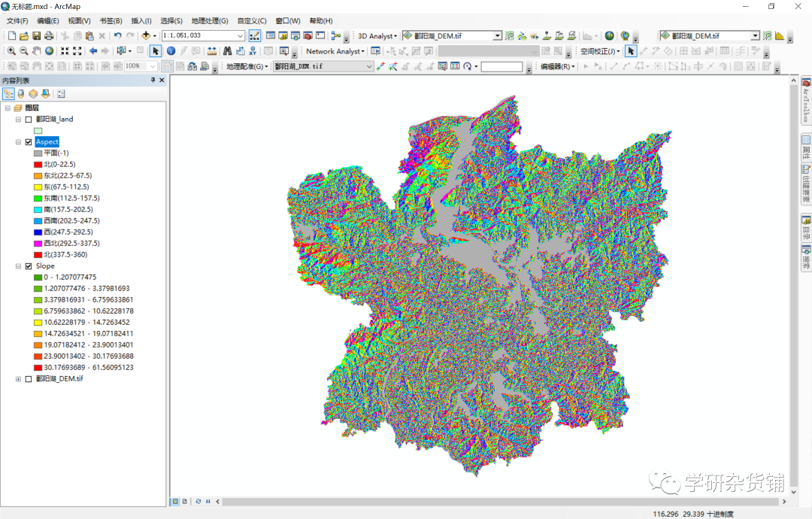This screenshot has width=812, height=519.
Task: Uncheck the Aspect layer checkbox
Action: [x=28, y=142]
